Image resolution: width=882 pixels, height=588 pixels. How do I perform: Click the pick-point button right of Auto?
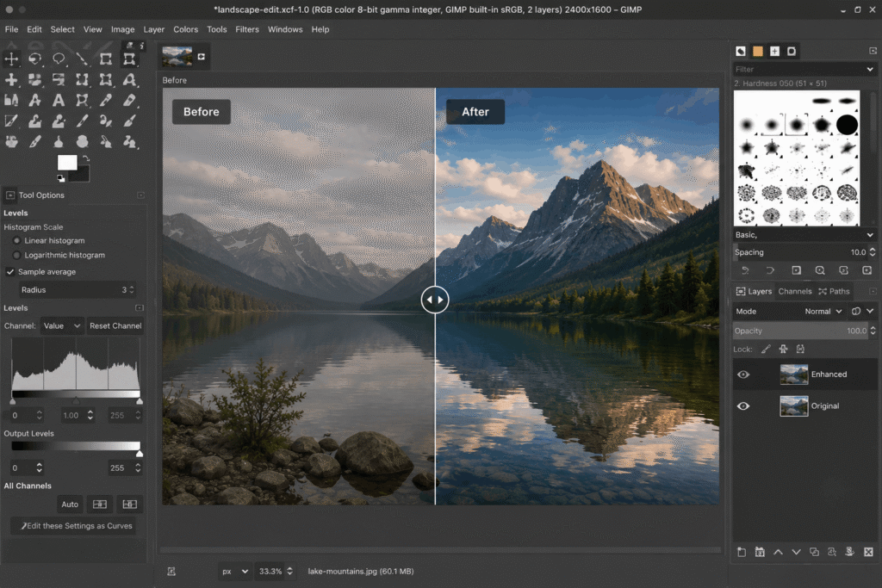click(100, 504)
